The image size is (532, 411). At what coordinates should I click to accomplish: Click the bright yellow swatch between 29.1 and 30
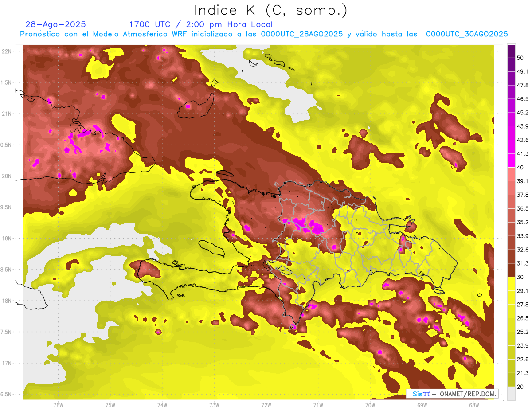pos(511,283)
